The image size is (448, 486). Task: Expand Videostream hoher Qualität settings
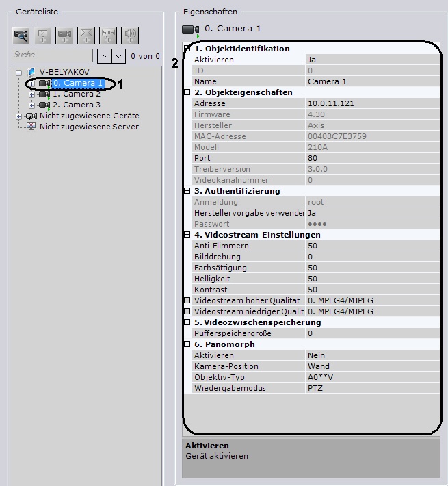pos(187,300)
